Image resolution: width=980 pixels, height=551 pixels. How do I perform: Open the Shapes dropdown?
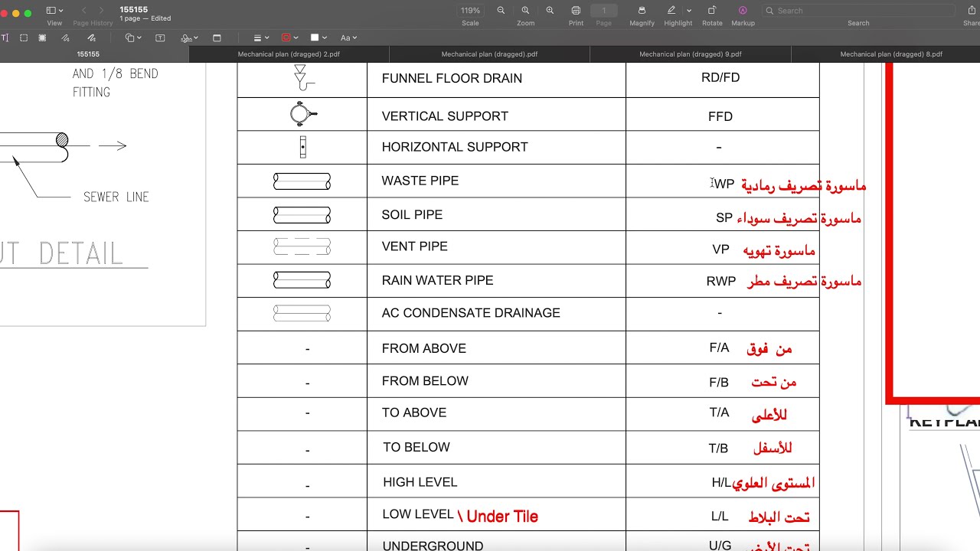[x=133, y=37]
